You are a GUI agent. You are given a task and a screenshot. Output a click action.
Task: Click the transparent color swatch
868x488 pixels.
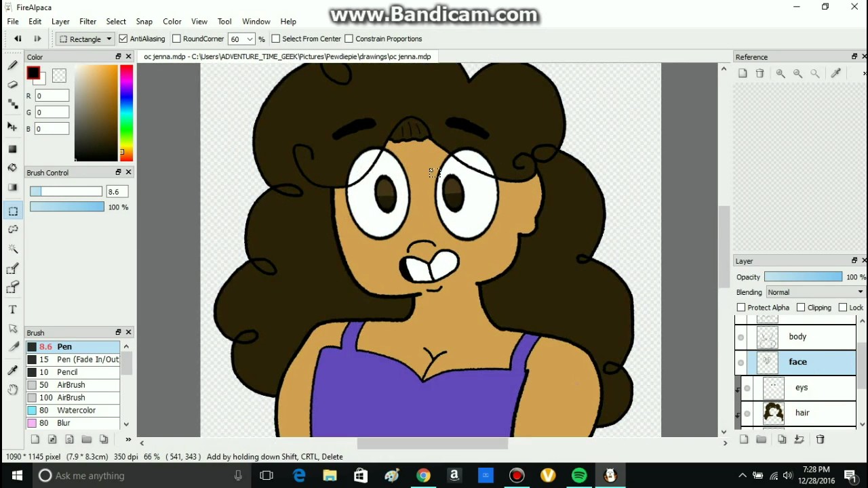click(x=59, y=76)
